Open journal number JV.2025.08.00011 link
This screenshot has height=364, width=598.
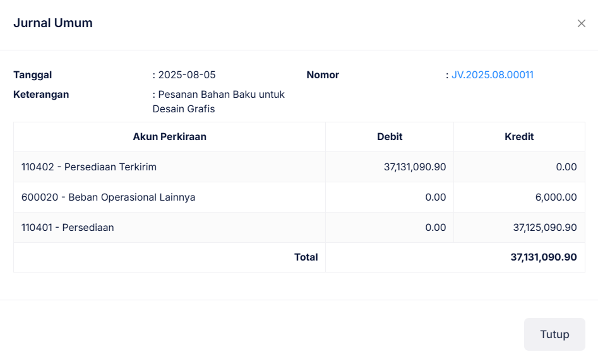[492, 75]
